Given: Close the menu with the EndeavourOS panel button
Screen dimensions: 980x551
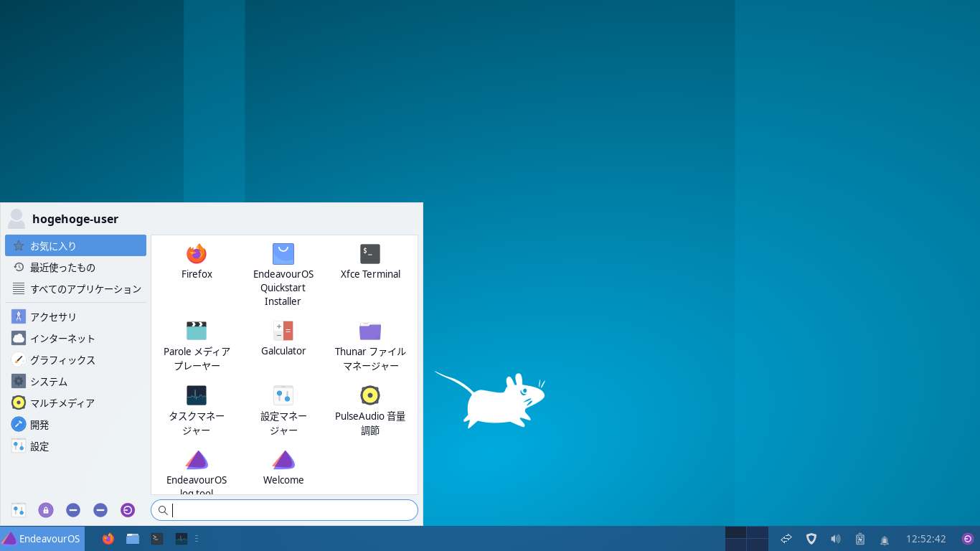Looking at the screenshot, I should tap(42, 539).
